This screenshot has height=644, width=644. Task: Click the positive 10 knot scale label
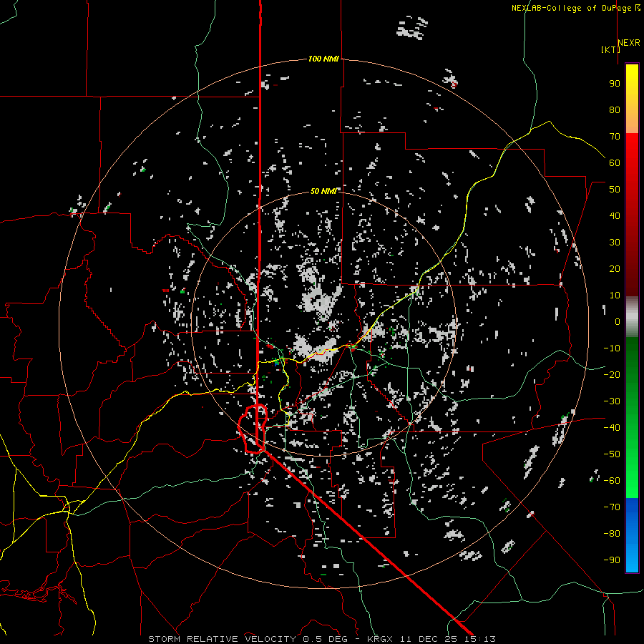point(615,296)
